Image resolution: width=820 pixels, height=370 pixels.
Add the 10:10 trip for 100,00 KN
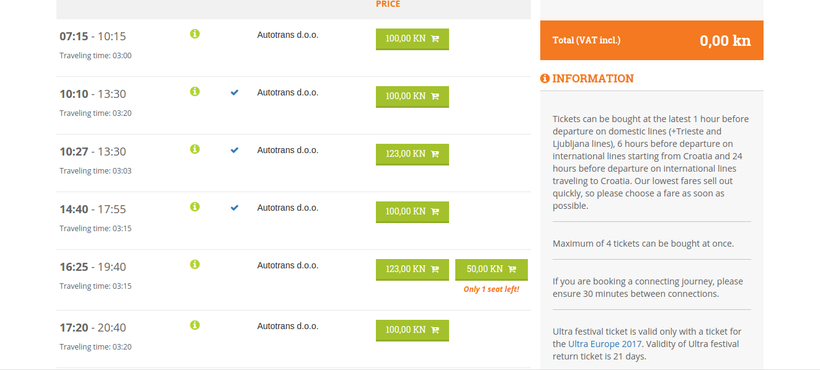pyautogui.click(x=412, y=97)
